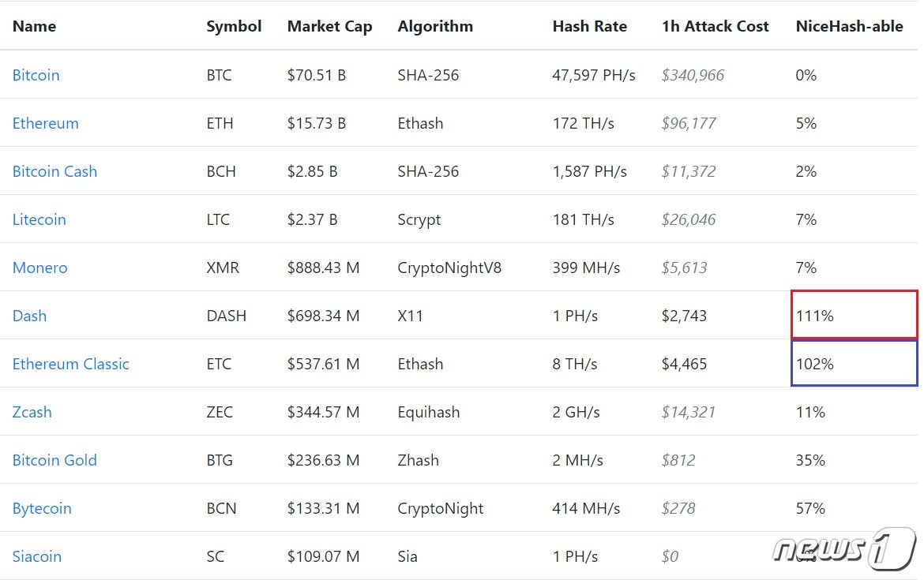Select the red-boxed 111% Dash cell

pyautogui.click(x=855, y=314)
